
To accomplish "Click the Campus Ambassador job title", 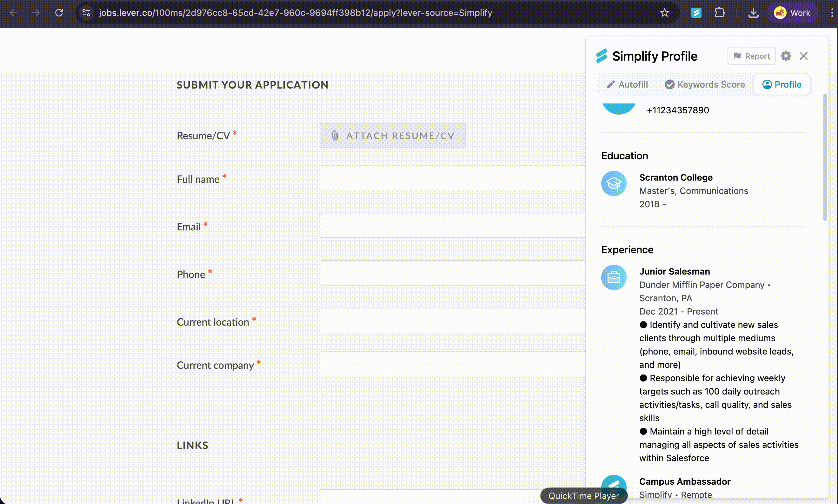I will click(684, 481).
